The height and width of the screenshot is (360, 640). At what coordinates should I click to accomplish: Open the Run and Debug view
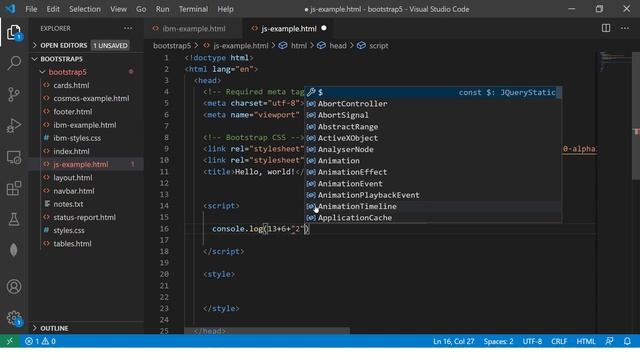[x=14, y=126]
